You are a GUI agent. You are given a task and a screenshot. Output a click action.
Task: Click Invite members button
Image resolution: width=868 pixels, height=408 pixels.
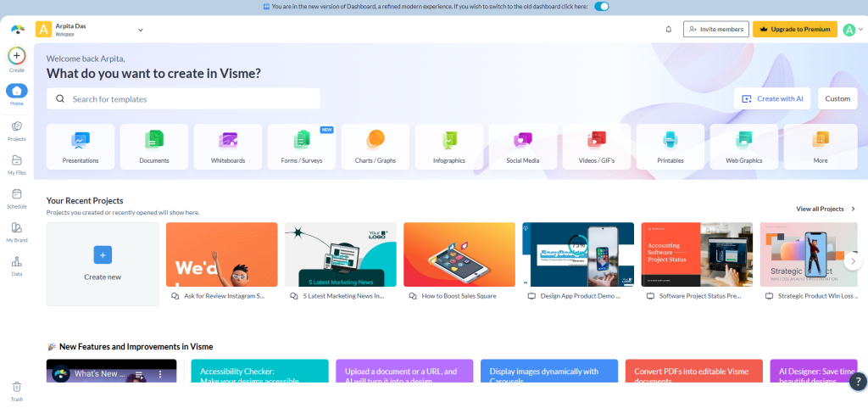pos(715,30)
